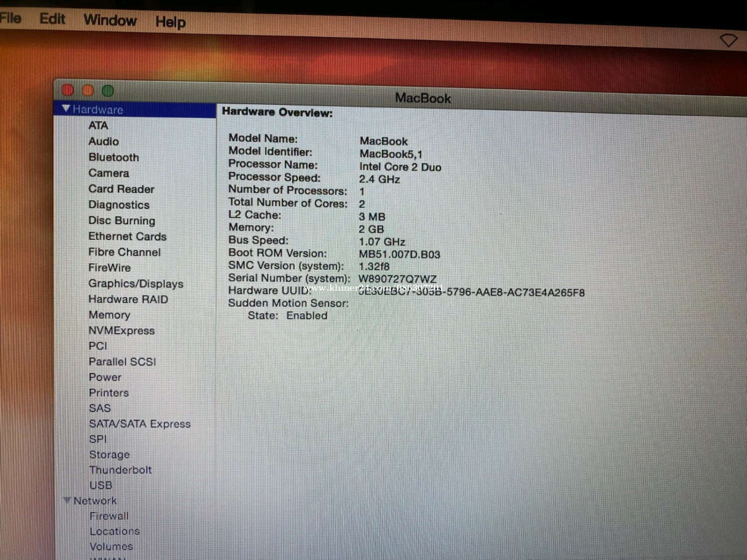The image size is (747, 560).
Task: Click the 2 GB memory value
Action: click(372, 229)
